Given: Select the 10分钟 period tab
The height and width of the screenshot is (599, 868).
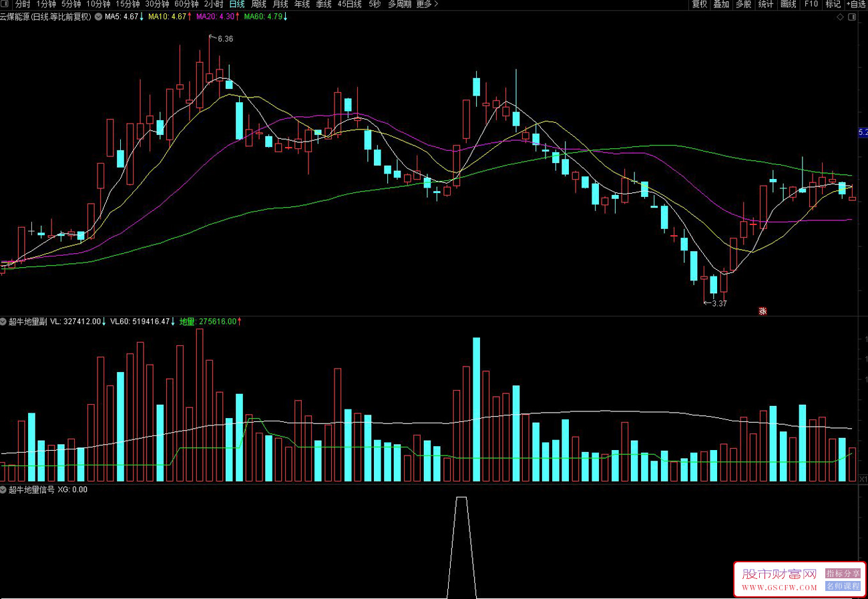Looking at the screenshot, I should tap(99, 5).
